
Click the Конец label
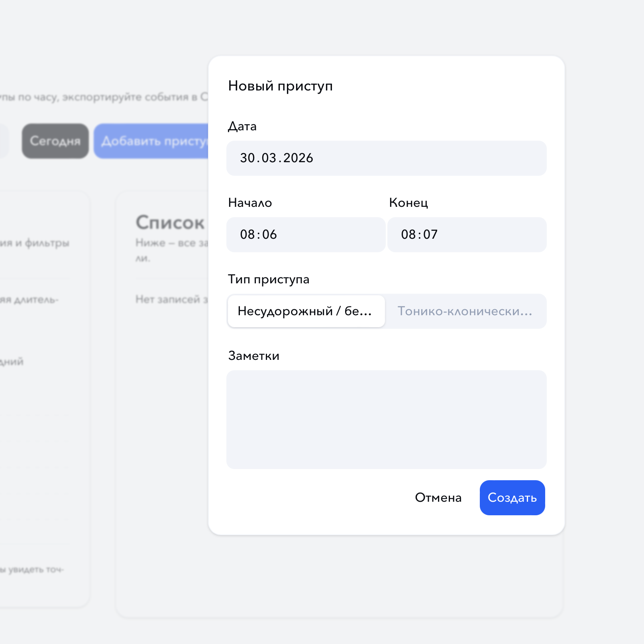(x=408, y=203)
